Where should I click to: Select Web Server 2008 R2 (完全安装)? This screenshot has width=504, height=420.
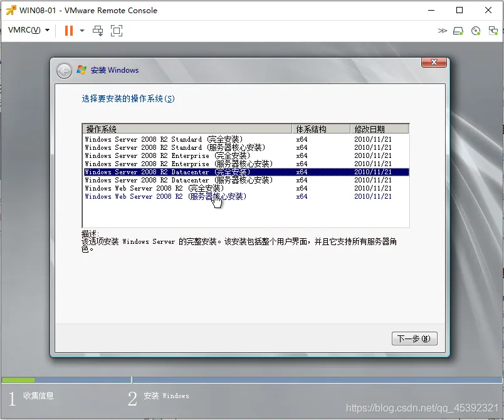click(x=246, y=188)
